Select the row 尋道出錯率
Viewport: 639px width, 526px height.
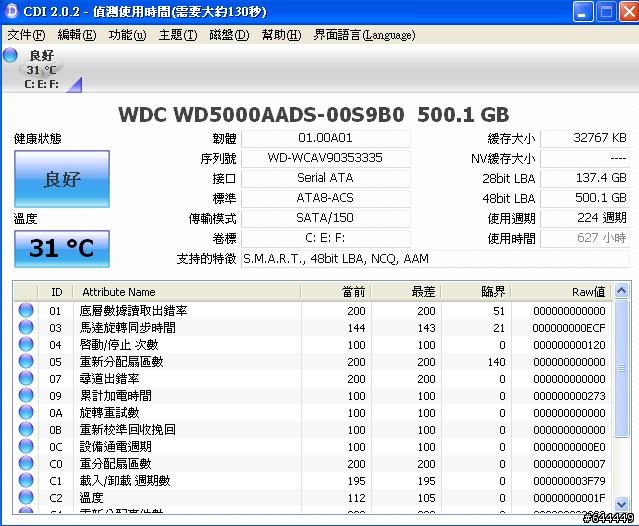click(x=313, y=379)
